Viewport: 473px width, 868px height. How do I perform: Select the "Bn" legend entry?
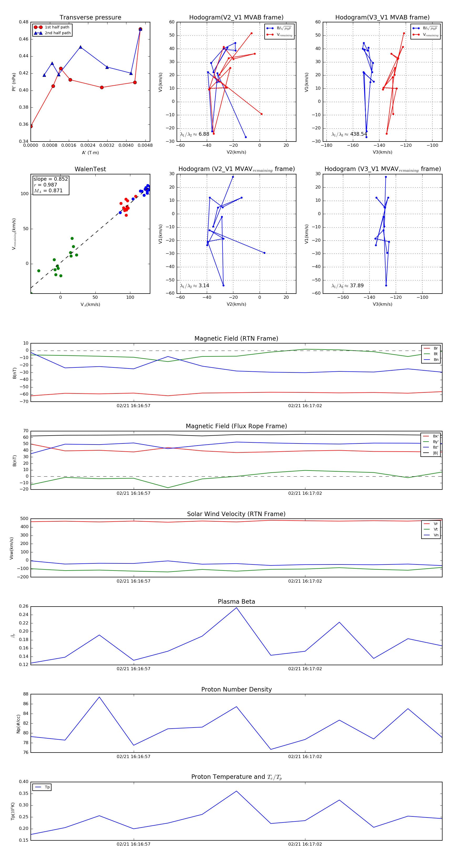(431, 360)
